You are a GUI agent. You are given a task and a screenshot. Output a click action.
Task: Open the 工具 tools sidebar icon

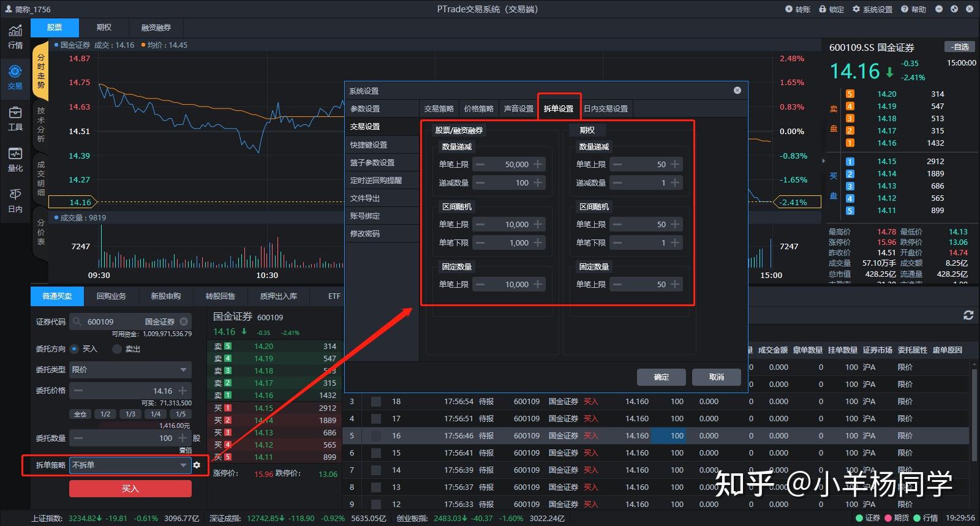[15, 118]
